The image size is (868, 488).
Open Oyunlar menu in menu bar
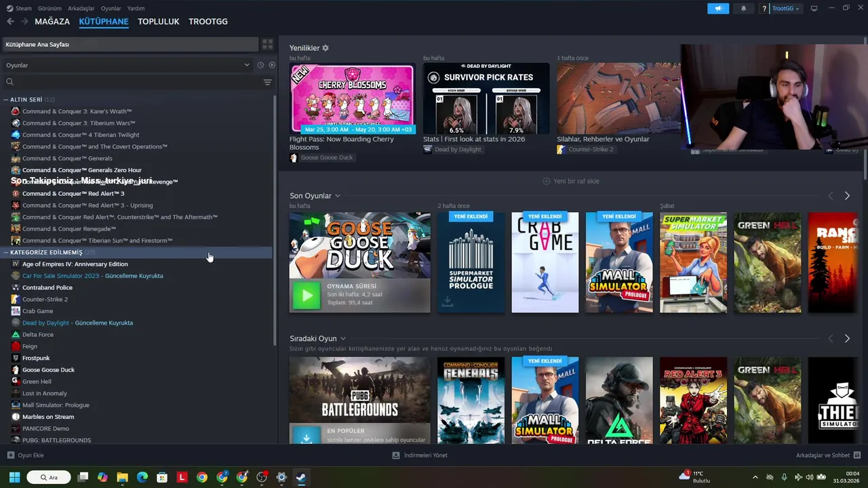tap(111, 8)
